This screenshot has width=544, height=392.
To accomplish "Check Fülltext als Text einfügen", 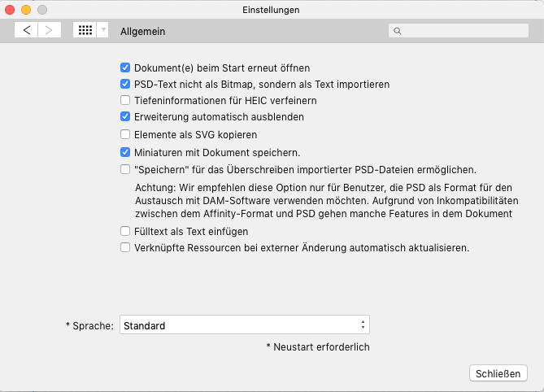I will 125,232.
